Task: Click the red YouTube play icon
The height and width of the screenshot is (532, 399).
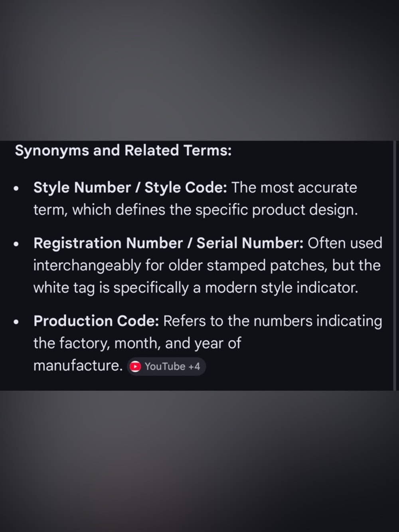Action: pyautogui.click(x=136, y=366)
